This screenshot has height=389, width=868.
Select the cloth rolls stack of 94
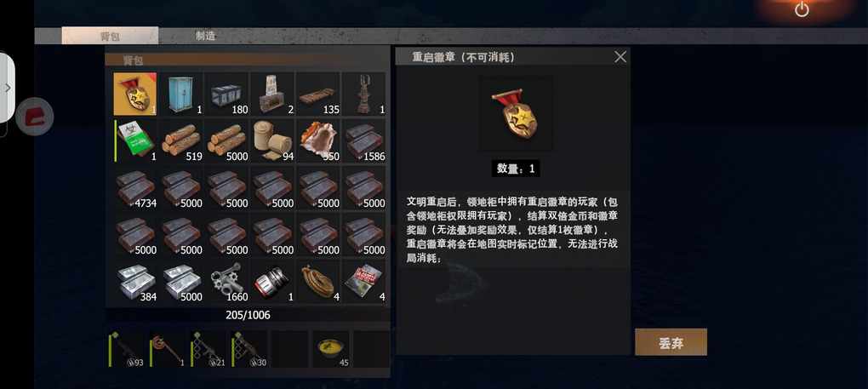[272, 140]
